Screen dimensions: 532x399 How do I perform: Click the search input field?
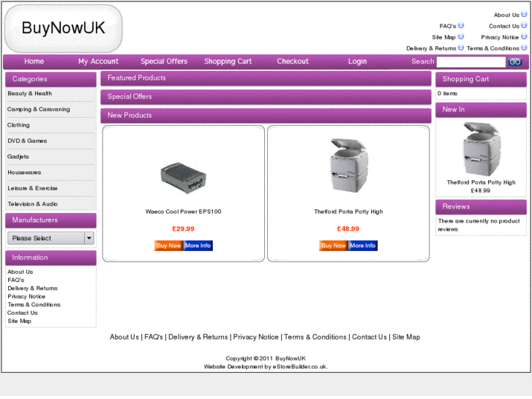471,61
